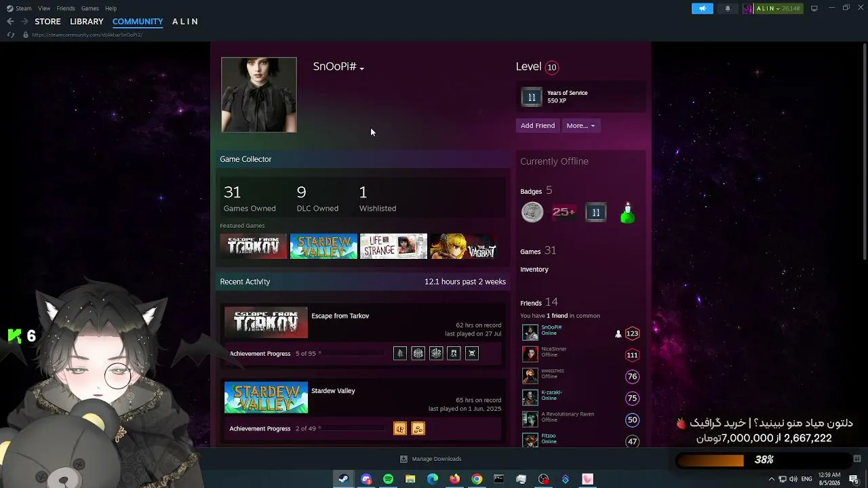
Task: Go back with the back arrow
Action: [x=10, y=22]
